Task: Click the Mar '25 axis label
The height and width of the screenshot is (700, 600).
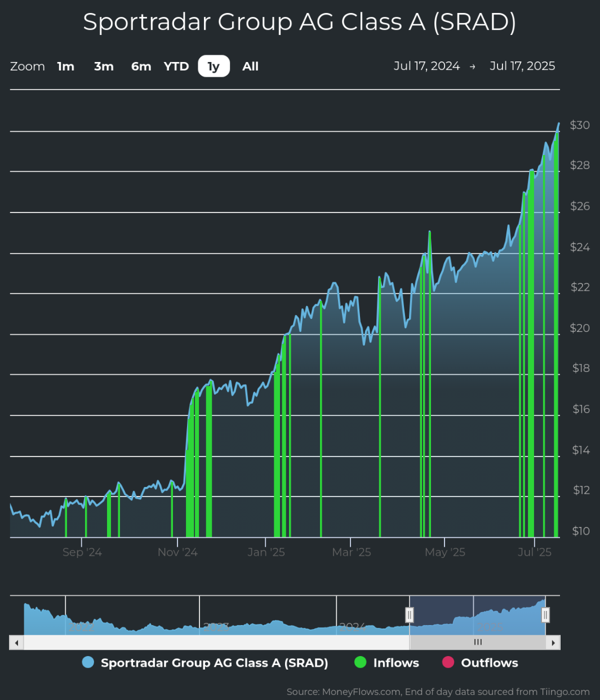Action: click(352, 552)
